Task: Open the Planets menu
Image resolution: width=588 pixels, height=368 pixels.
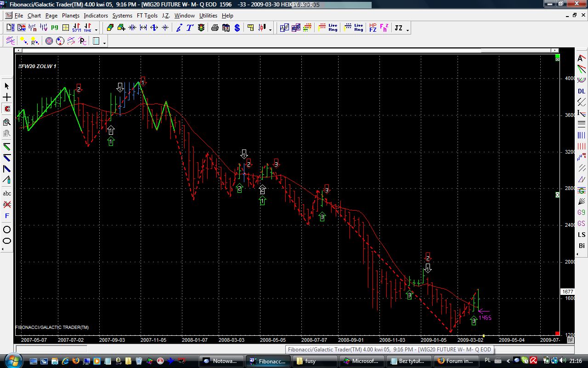Action: coord(71,16)
